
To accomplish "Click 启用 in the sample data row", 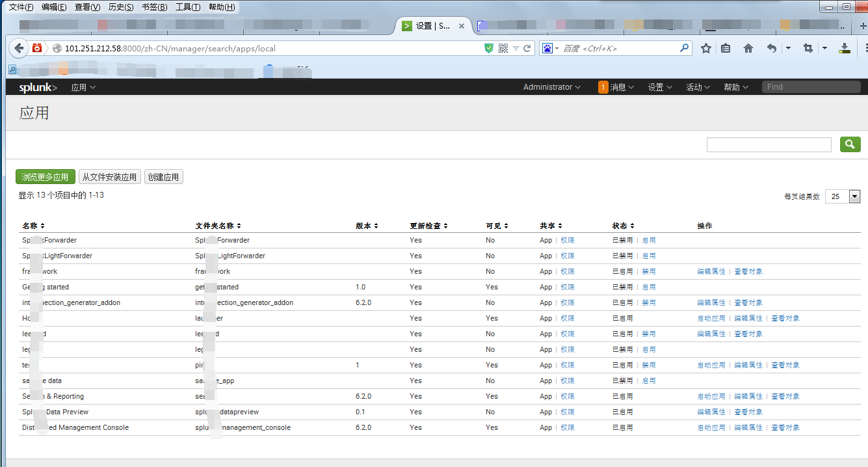I will click(x=649, y=380).
